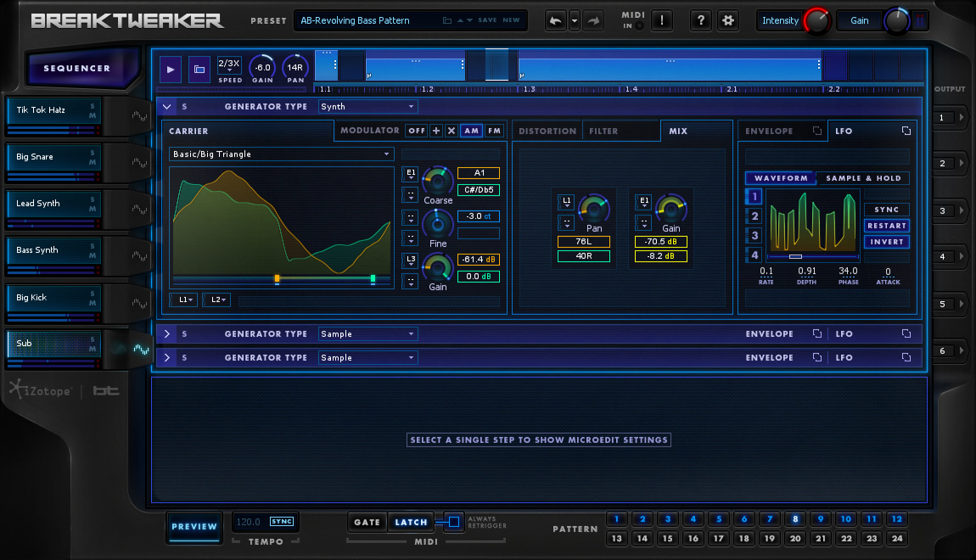Toggle LFO RESTART button
Screen dimensions: 976x560
click(x=886, y=226)
